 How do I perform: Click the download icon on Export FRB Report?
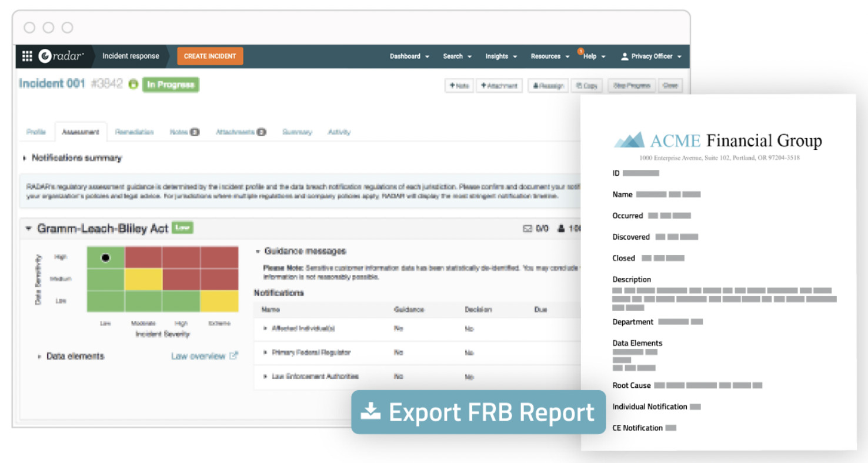click(x=372, y=412)
